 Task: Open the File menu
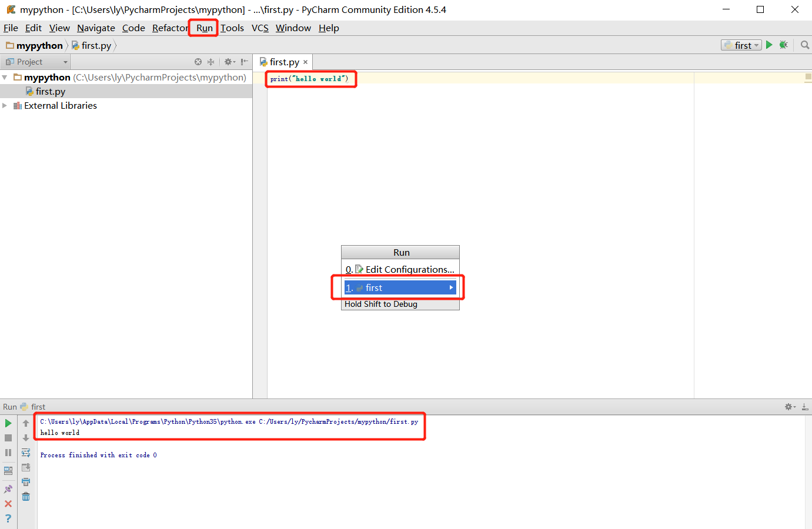click(x=11, y=28)
